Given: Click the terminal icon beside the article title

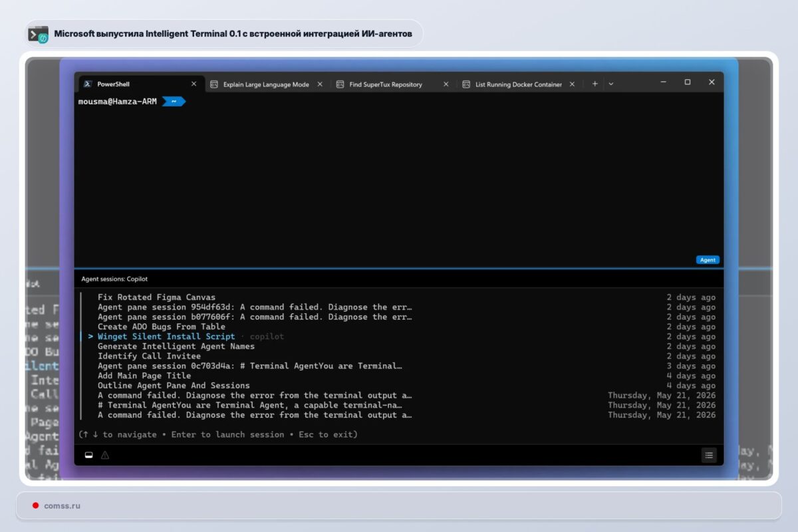Looking at the screenshot, I should click(x=38, y=34).
